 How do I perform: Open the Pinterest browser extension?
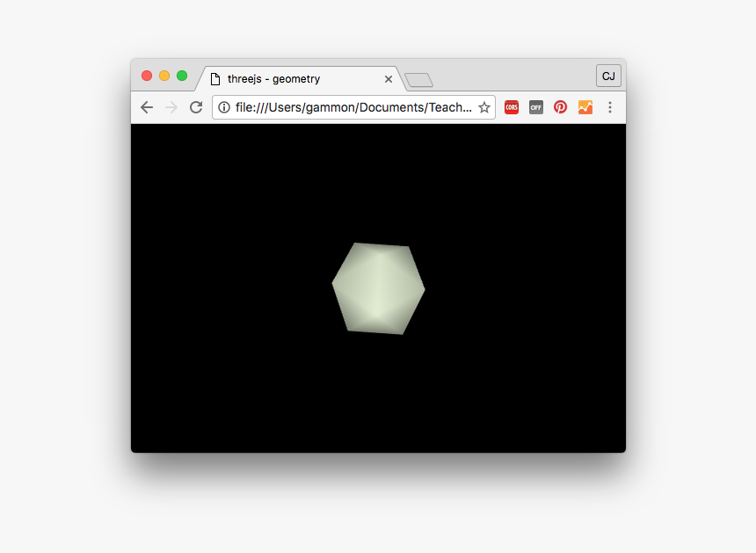pyautogui.click(x=561, y=107)
